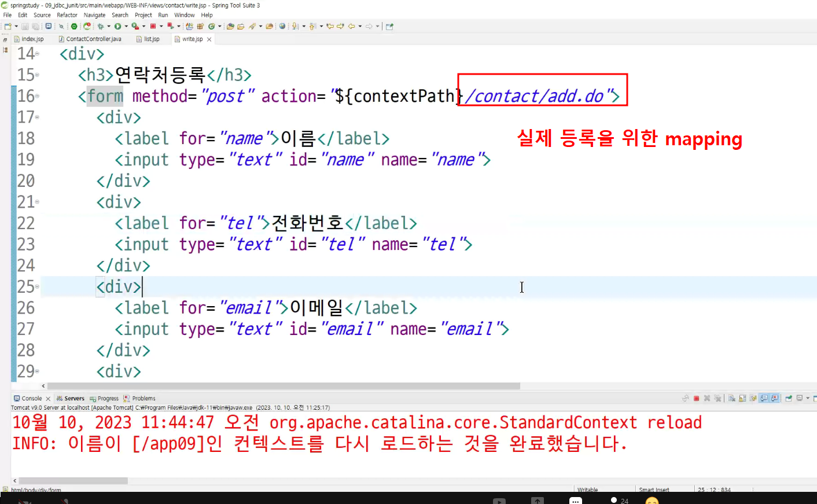Expand the Back history dropdown arrow

point(360,26)
